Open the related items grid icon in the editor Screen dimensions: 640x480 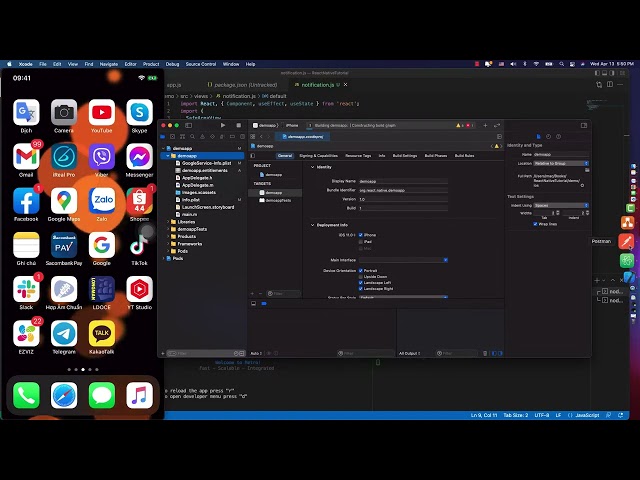[x=253, y=136]
